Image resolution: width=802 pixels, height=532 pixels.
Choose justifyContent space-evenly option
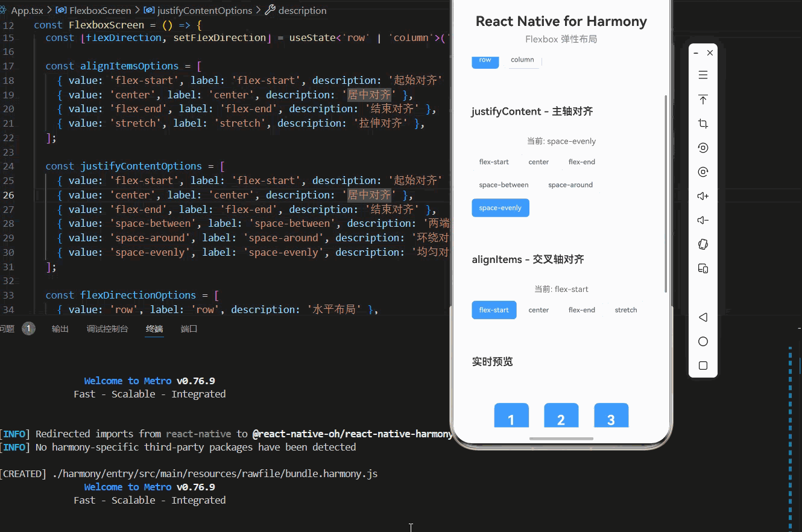(x=500, y=207)
